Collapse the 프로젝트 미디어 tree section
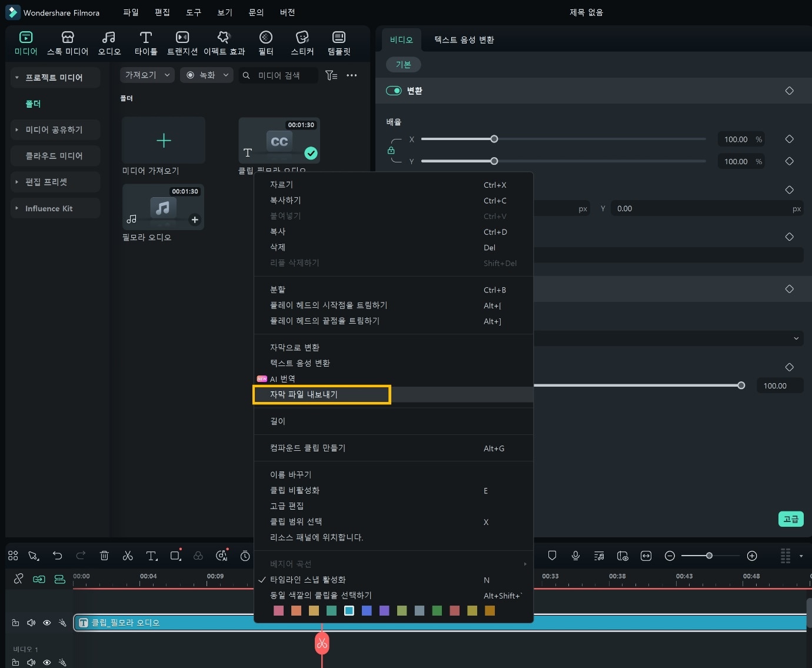This screenshot has height=668, width=812. tap(16, 78)
